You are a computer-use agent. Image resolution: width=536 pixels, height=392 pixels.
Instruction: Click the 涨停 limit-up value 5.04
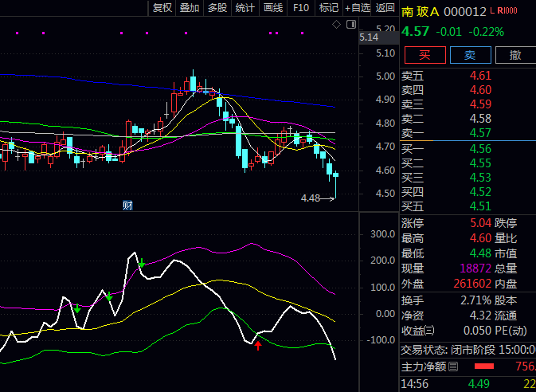pos(480,223)
